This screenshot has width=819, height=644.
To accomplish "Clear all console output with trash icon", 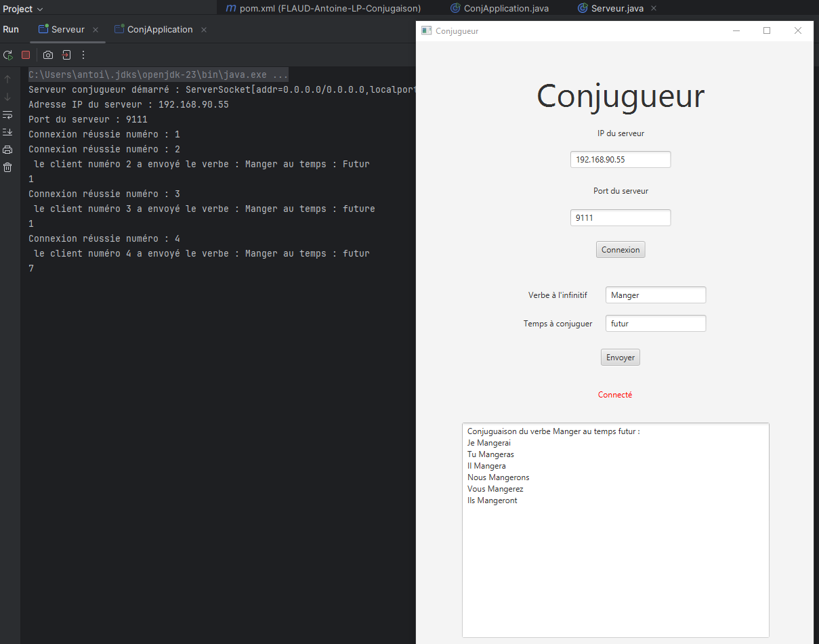I will pos(7,167).
